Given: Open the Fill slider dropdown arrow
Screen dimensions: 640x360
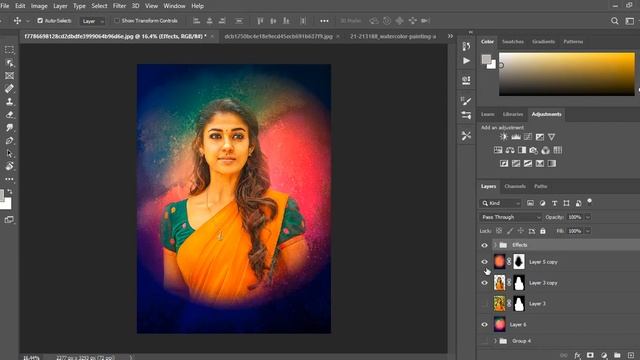Looking at the screenshot, I should tap(588, 231).
